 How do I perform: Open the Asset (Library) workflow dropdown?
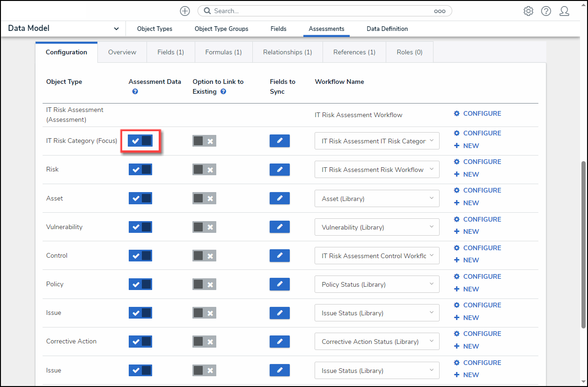[x=377, y=199]
